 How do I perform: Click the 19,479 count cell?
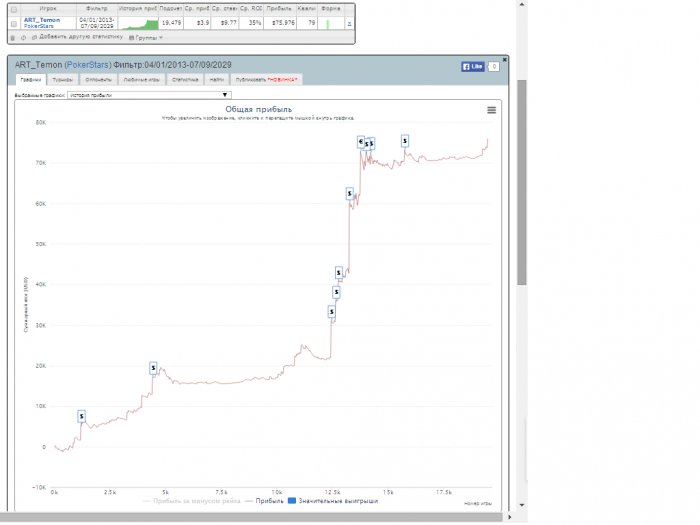click(171, 23)
